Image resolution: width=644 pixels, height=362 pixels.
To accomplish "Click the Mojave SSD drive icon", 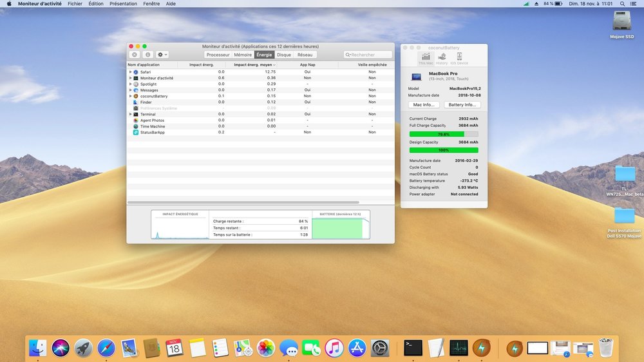I will click(622, 21).
